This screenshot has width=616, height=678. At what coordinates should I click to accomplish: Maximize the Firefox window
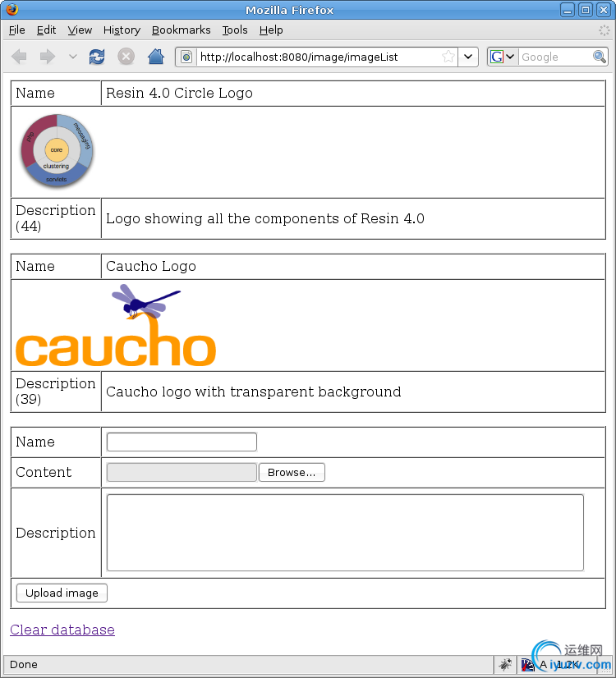[x=586, y=10]
